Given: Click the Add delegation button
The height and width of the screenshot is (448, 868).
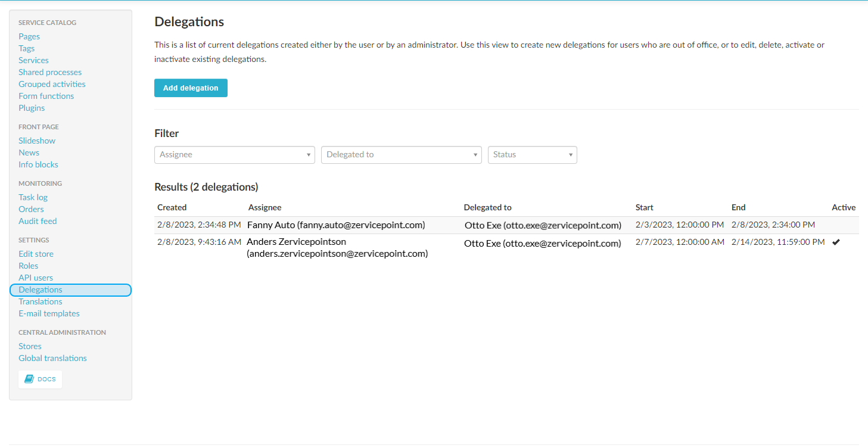Looking at the screenshot, I should click(191, 88).
